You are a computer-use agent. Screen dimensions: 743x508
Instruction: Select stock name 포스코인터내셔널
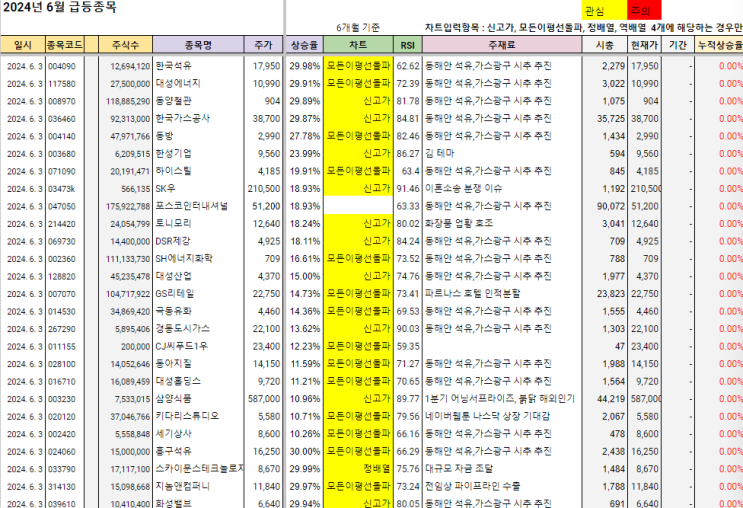(x=191, y=206)
